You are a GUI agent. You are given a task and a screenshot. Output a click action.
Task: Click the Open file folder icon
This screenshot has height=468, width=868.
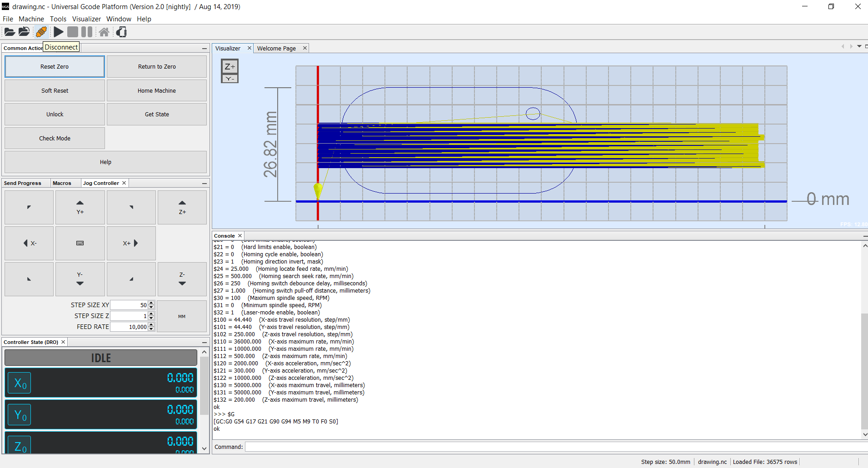pyautogui.click(x=9, y=32)
